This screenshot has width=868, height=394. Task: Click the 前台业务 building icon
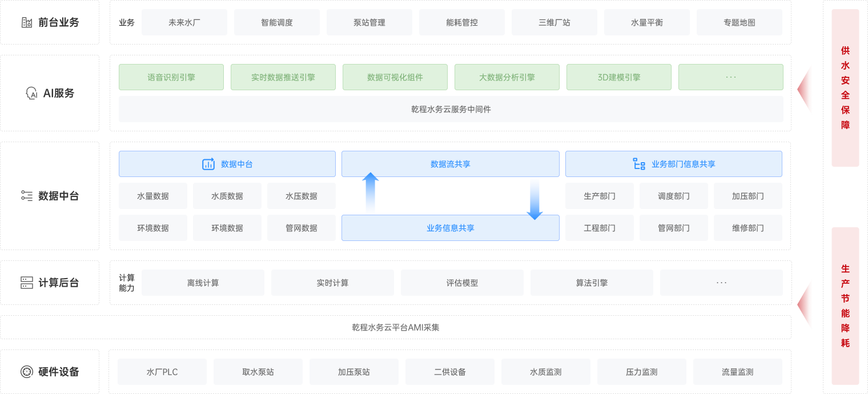27,23
